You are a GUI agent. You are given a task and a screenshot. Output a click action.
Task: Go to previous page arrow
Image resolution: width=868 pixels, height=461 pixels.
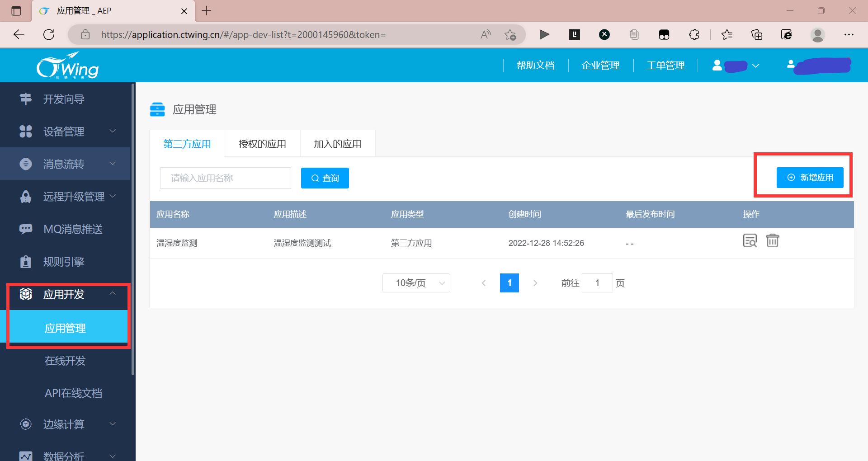click(484, 283)
